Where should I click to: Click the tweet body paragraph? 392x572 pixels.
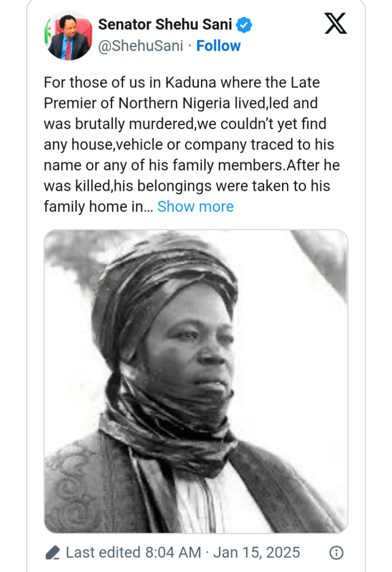190,145
